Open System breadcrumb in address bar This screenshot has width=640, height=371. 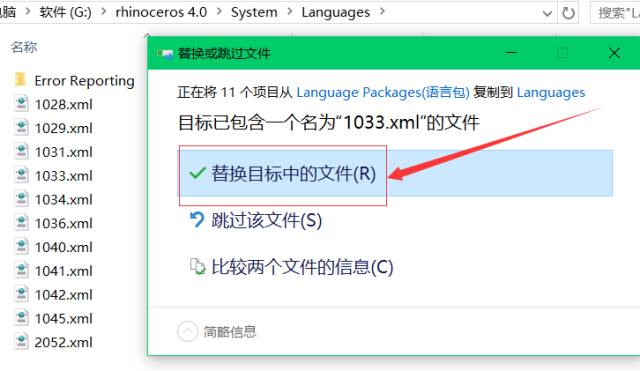pos(254,12)
